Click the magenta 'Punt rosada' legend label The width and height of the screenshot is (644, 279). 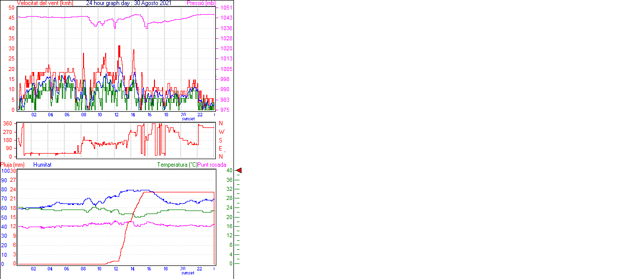(x=212, y=165)
